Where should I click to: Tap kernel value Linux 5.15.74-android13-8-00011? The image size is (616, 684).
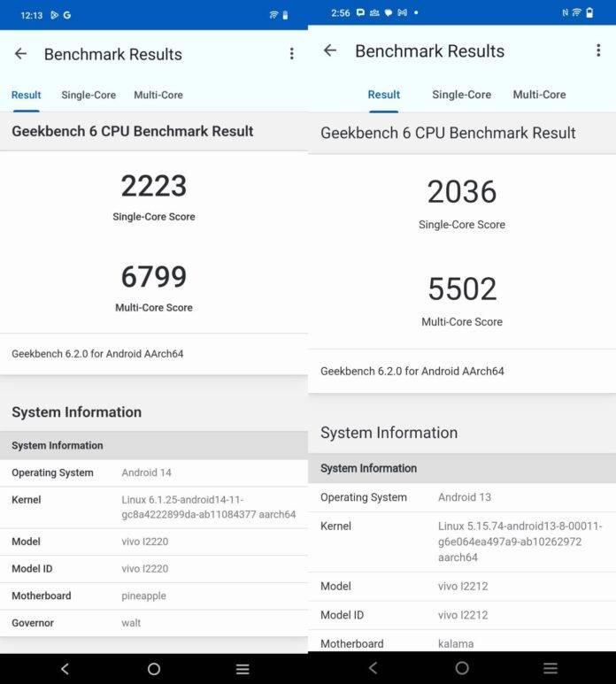click(x=520, y=542)
